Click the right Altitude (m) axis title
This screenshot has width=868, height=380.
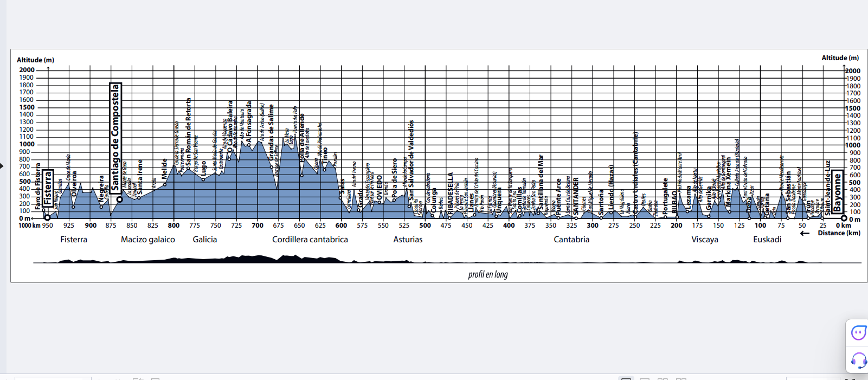[840, 58]
